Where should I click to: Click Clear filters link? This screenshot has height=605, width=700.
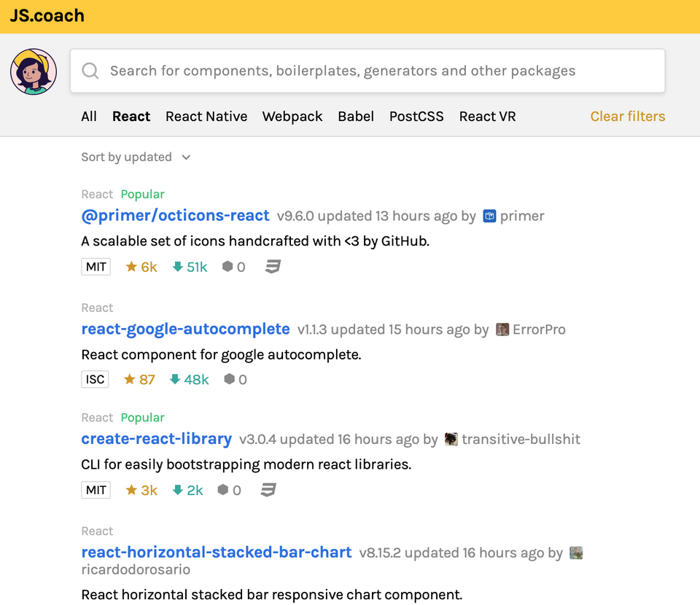[628, 117]
